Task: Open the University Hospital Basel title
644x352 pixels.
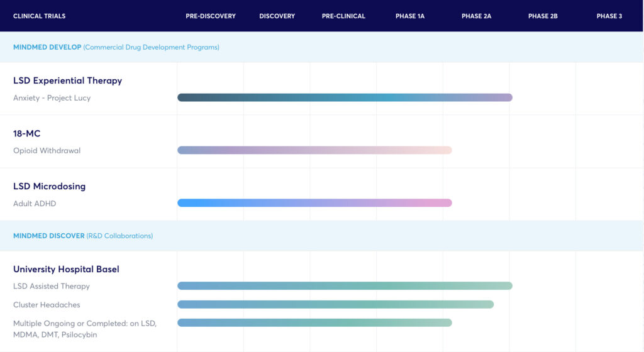Action: point(66,269)
